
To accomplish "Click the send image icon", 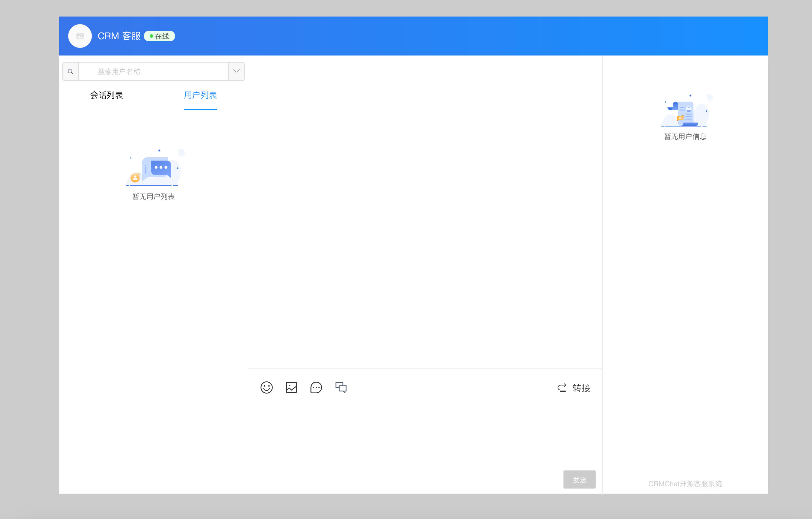I will pyautogui.click(x=291, y=388).
